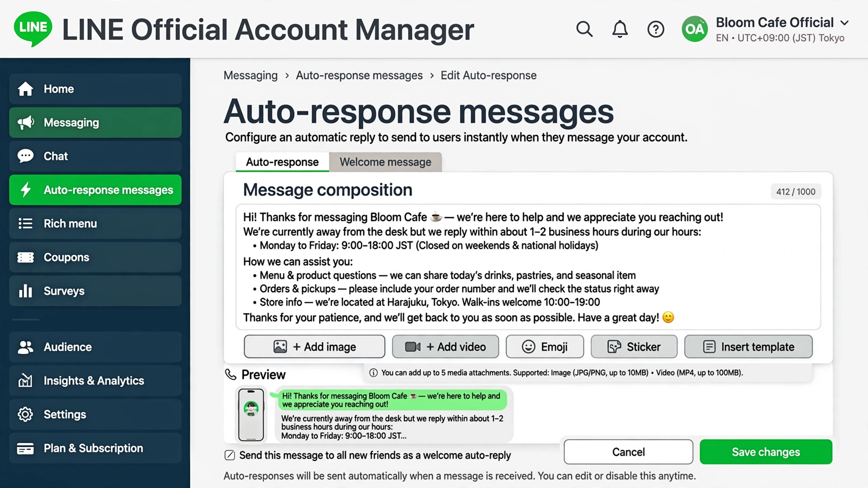Open search with the magnifier icon
Viewport: 868px width, 488px height.
[584, 29]
